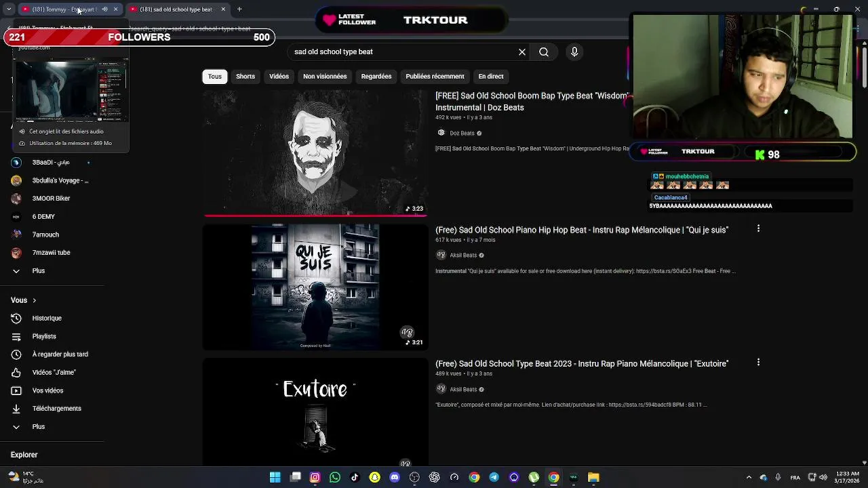The height and width of the screenshot is (488, 868).
Task: Open Téléchargements in the sidebar
Action: point(56,408)
